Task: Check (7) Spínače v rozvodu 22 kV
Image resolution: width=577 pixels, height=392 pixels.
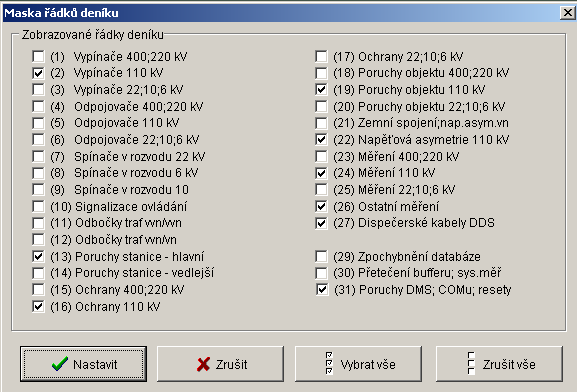Action: click(38, 156)
